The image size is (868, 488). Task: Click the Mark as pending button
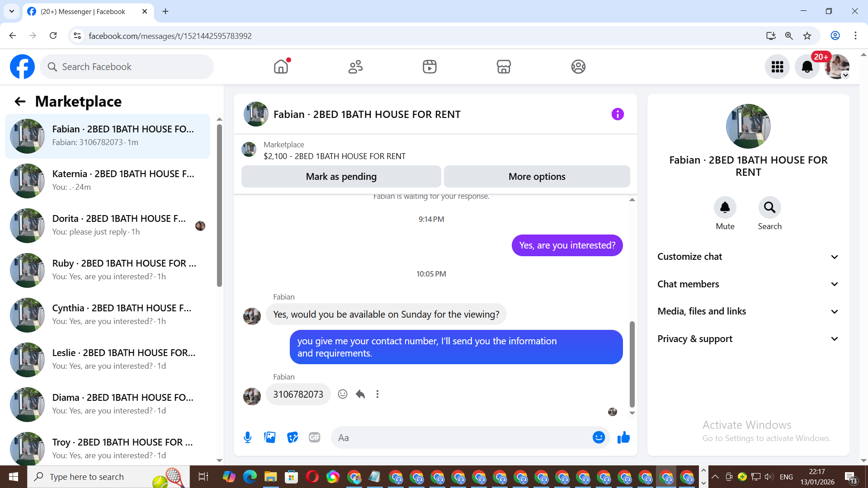pos(341,177)
